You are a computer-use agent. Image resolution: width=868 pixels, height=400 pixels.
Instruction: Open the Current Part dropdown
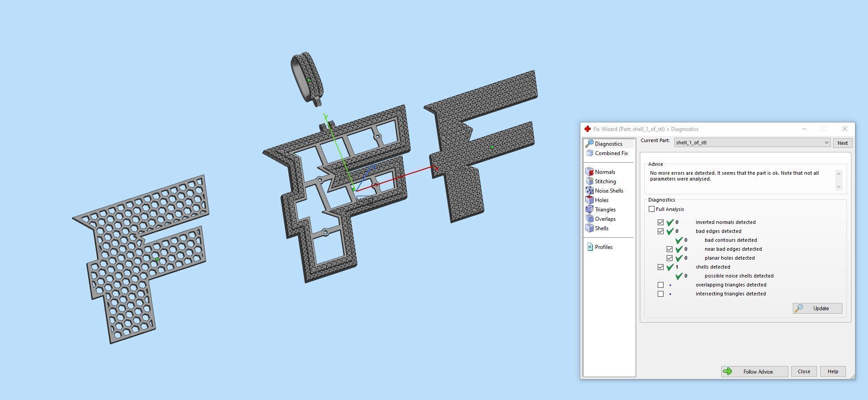[752, 143]
